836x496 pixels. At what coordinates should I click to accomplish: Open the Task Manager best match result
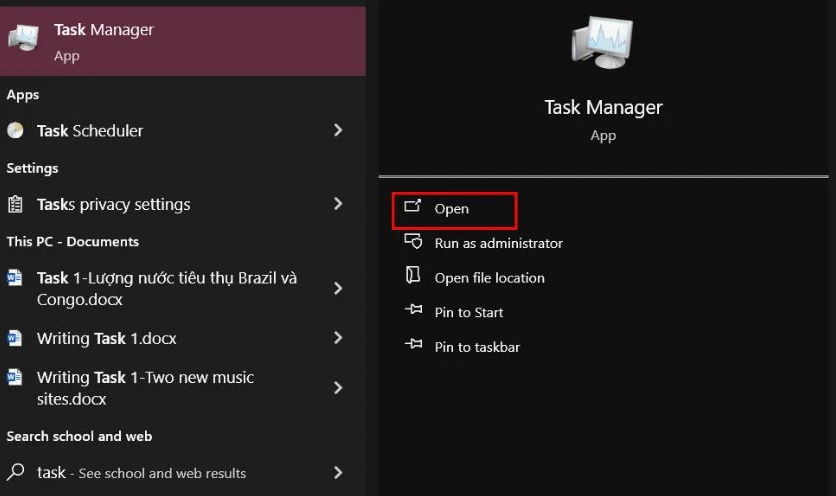pyautogui.click(x=183, y=41)
